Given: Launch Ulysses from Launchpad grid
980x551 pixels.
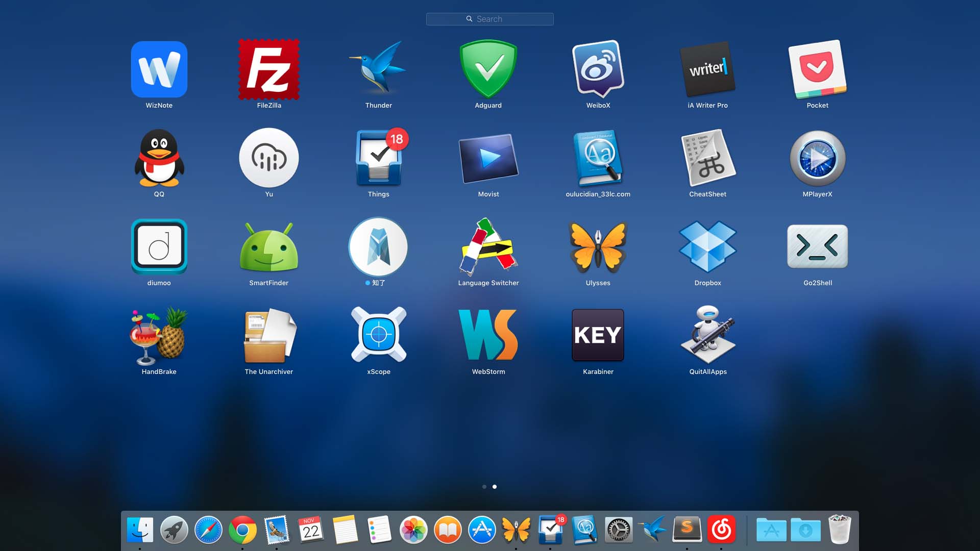Looking at the screenshot, I should [x=598, y=247].
